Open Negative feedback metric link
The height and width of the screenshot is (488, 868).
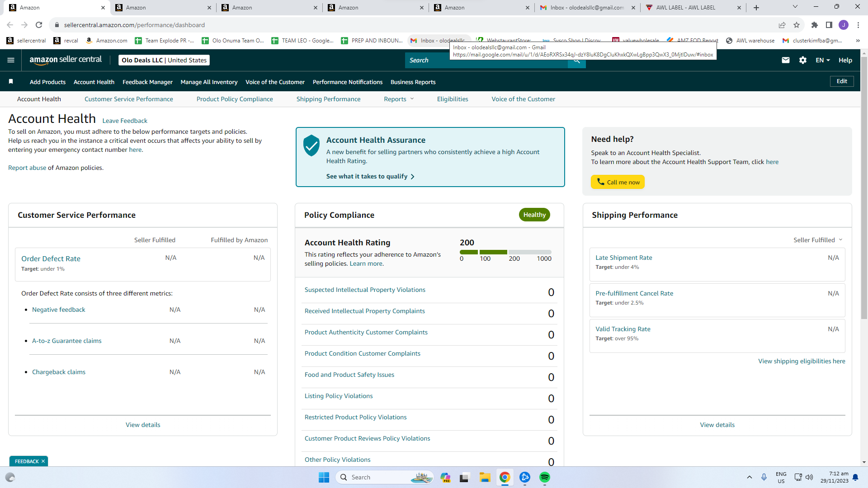pos(59,310)
